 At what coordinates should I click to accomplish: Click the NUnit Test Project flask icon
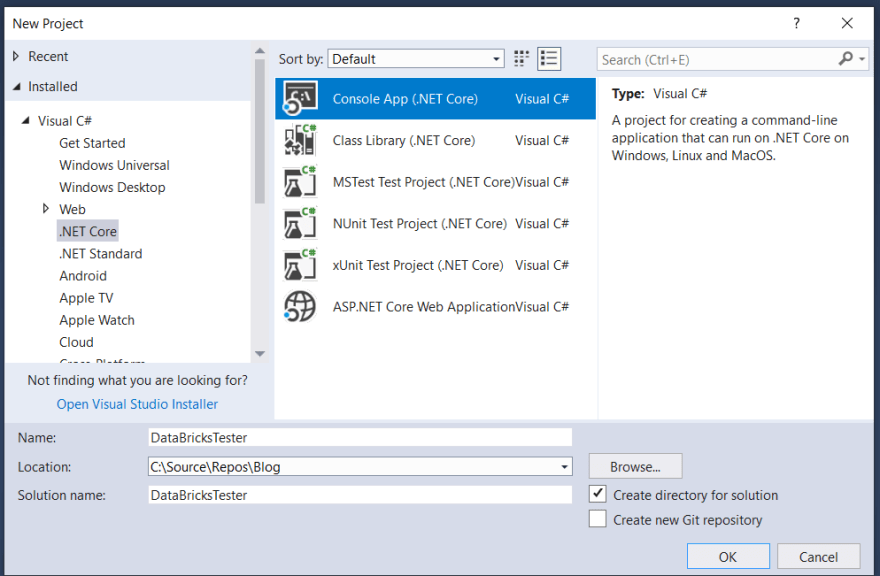pyautogui.click(x=300, y=223)
